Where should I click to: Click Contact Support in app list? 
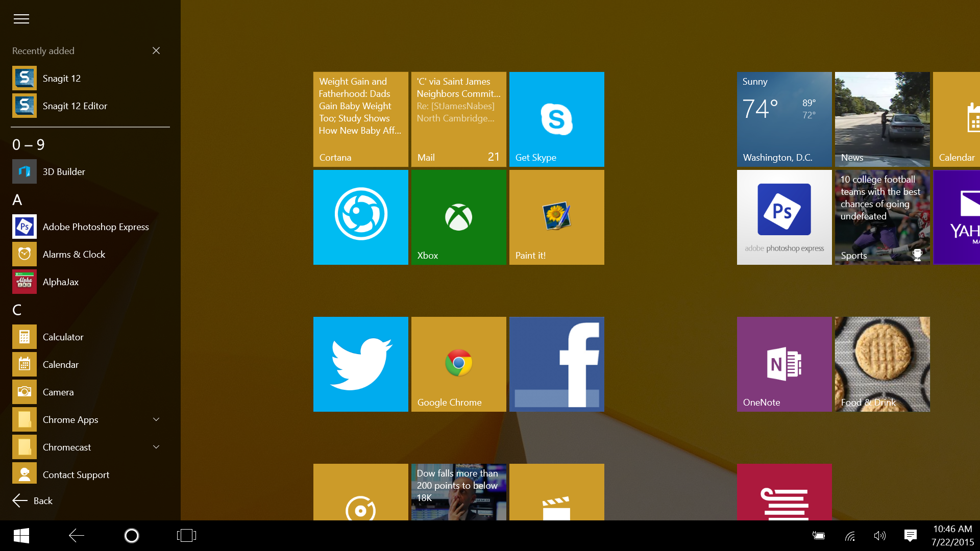[x=76, y=474]
